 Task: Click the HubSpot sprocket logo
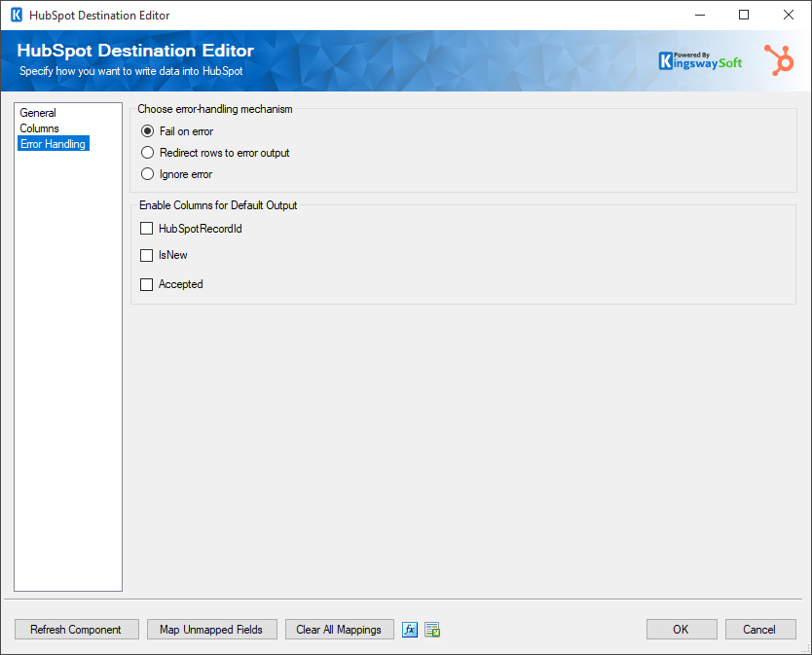(778, 59)
